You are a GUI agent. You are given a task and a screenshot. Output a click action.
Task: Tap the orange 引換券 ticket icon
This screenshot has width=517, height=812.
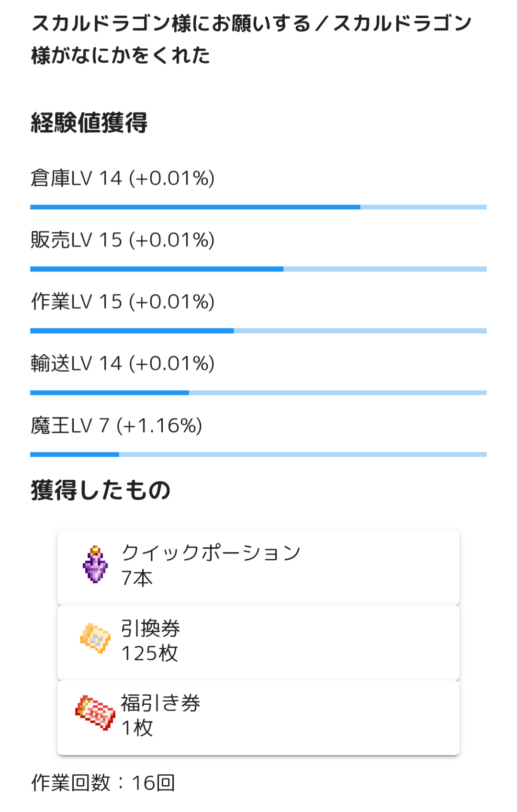click(x=95, y=638)
